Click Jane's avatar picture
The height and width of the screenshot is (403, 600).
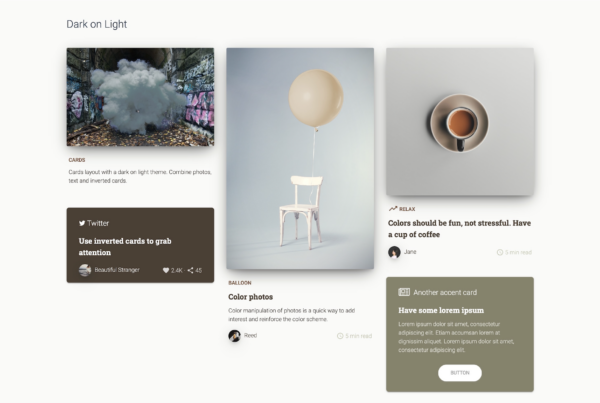click(394, 252)
